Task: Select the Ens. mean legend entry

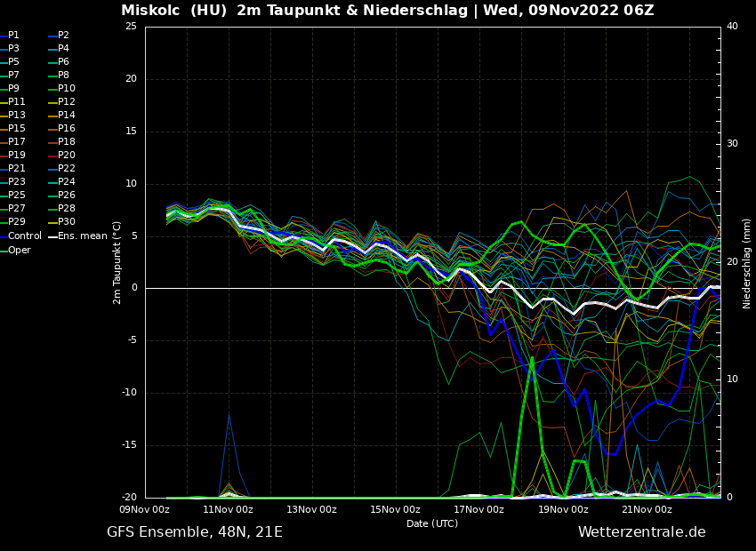Action: [82, 236]
